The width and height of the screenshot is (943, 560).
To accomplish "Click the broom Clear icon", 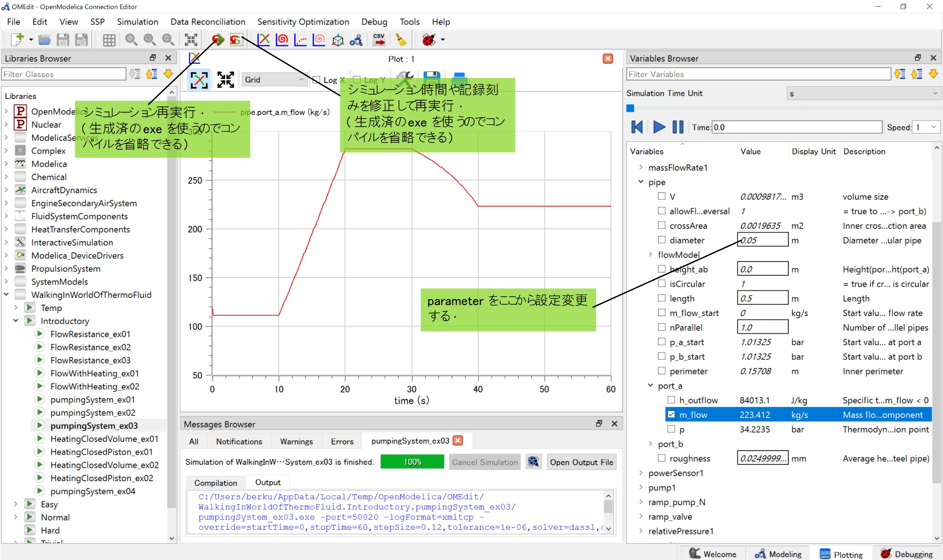I will 401,40.
